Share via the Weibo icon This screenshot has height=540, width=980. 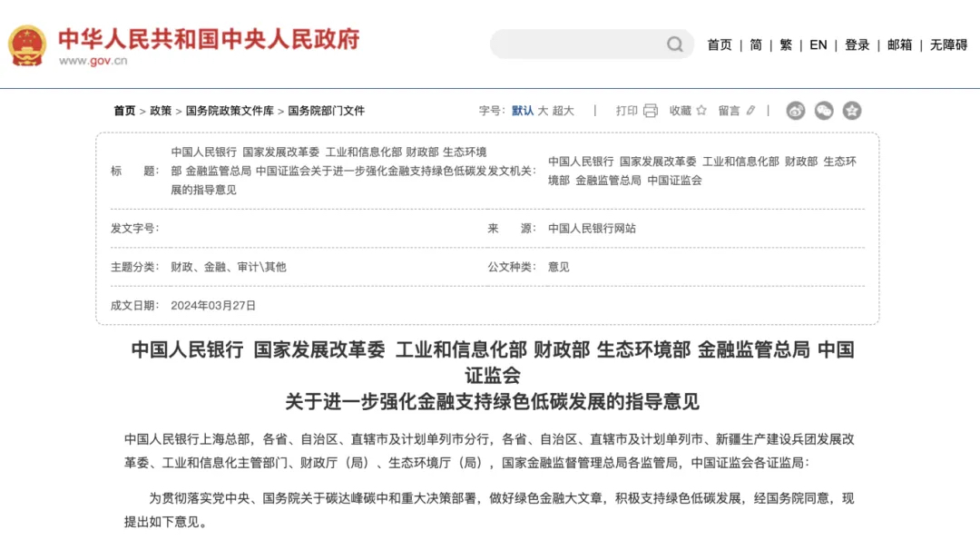click(x=796, y=111)
